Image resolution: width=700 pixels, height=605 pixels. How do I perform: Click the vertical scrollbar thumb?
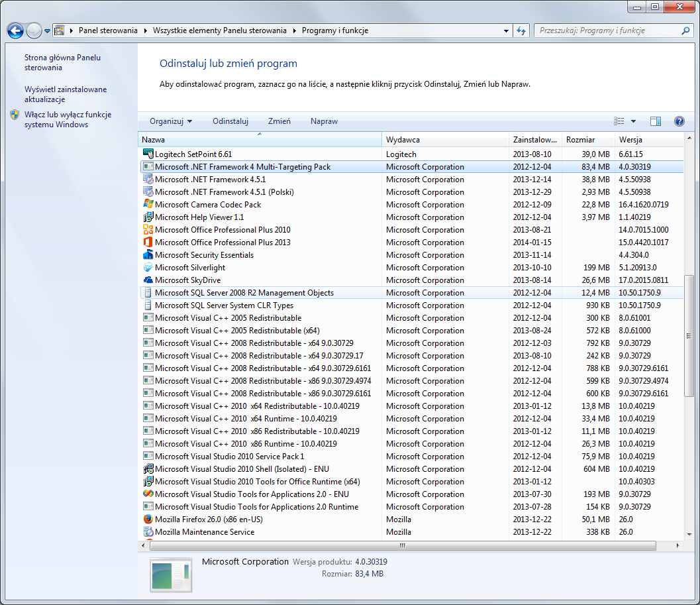pyautogui.click(x=689, y=336)
